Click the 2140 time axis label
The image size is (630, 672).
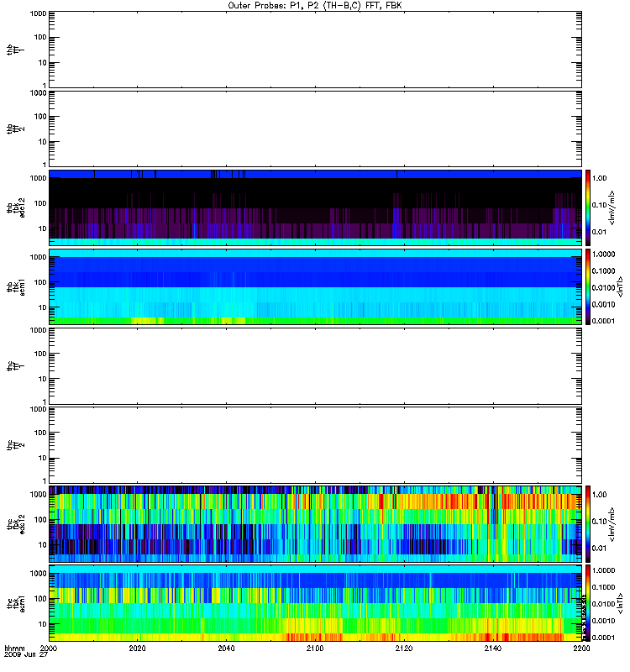pos(493,648)
